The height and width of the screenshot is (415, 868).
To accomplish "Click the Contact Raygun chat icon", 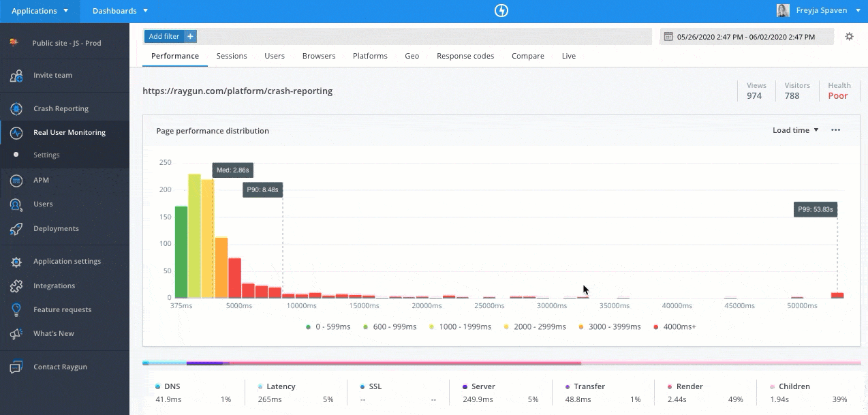I will [x=16, y=367].
